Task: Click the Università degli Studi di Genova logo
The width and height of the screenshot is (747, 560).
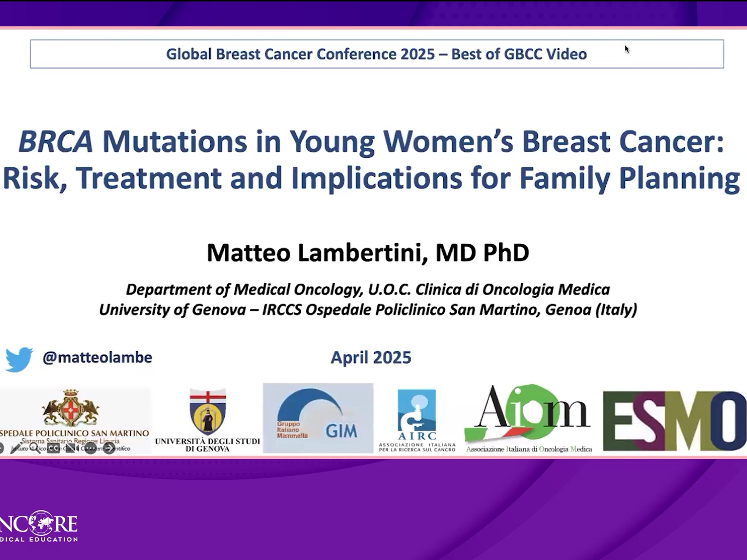Action: pyautogui.click(x=208, y=420)
